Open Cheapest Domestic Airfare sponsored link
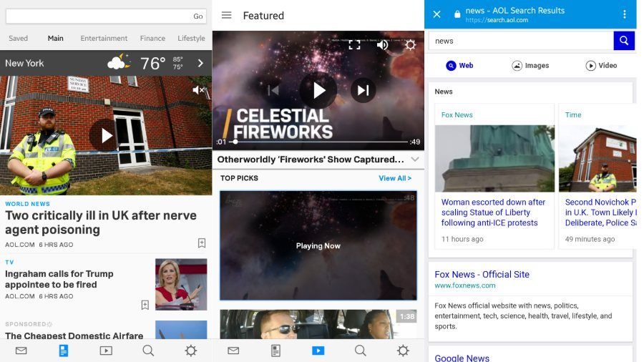This screenshot has width=644, height=362. coord(74,336)
